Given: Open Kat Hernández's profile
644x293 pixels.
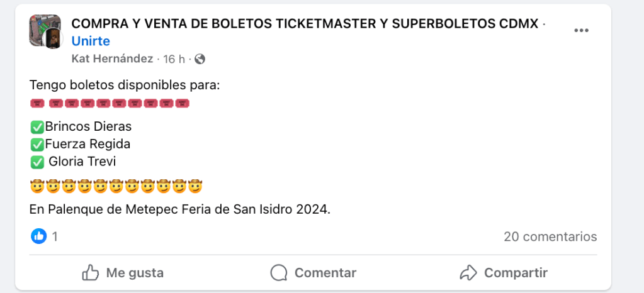Looking at the screenshot, I should coord(112,59).
